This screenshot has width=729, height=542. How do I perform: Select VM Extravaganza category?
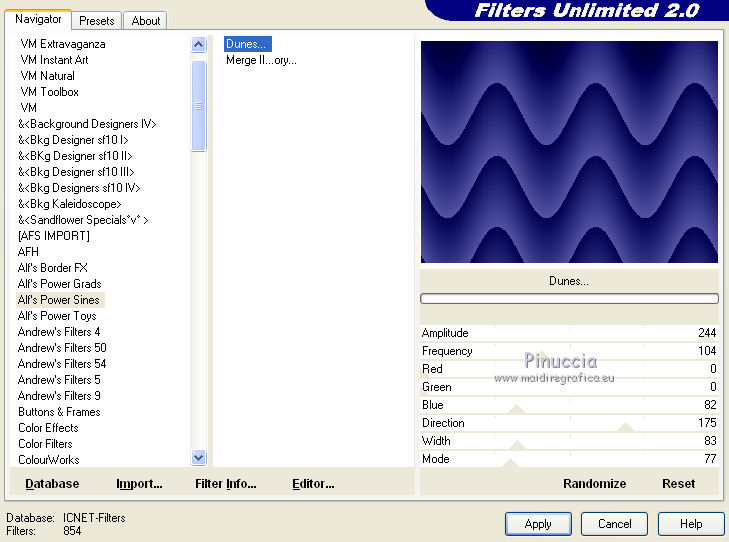[x=63, y=44]
